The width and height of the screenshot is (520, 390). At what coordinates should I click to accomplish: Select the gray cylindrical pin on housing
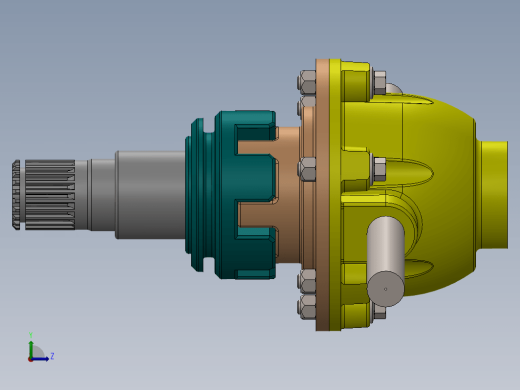pyautogui.click(x=386, y=262)
